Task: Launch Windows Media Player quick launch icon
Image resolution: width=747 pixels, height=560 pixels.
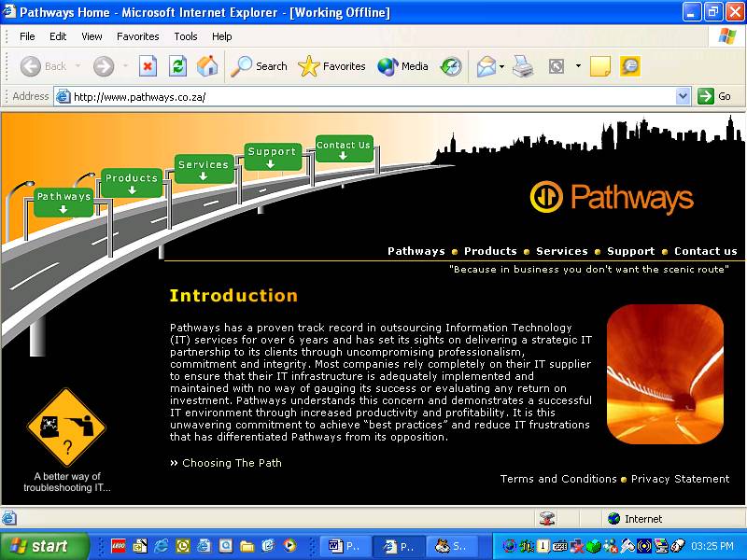Action: tap(289, 546)
